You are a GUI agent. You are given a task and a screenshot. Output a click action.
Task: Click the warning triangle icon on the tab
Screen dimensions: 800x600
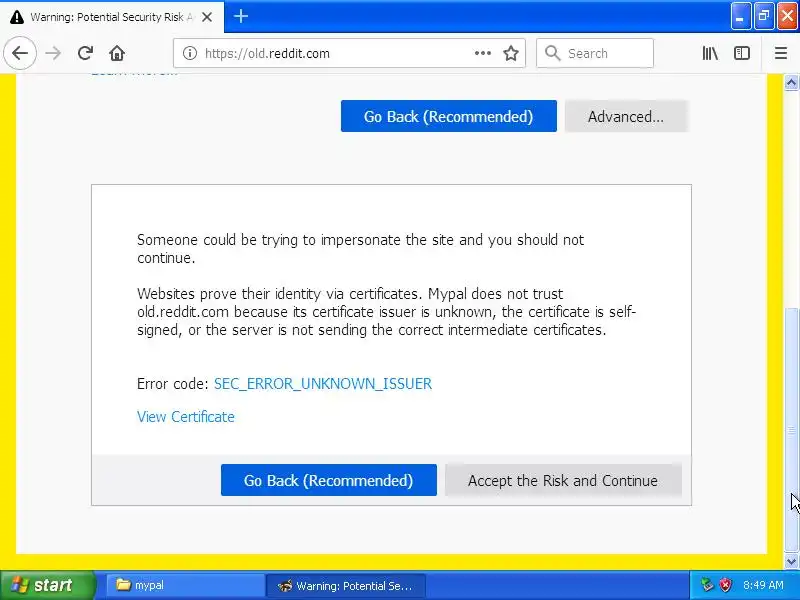pos(17,18)
